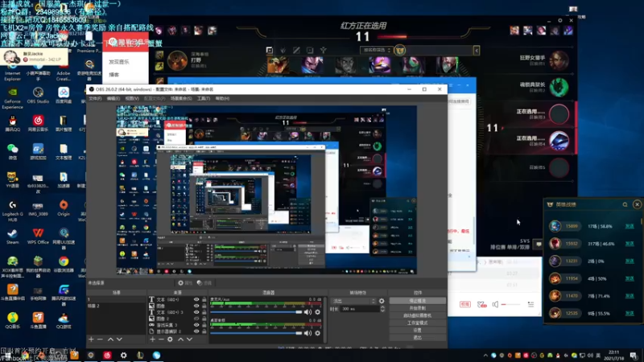Open WPS Office desktop shortcut
644x362 pixels.
click(x=38, y=237)
